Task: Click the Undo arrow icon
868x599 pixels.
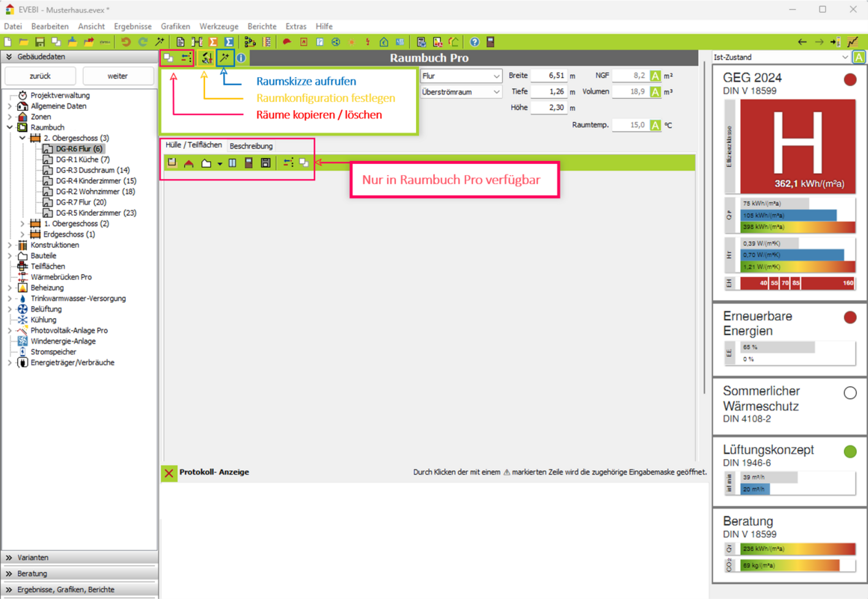Action: 126,43
